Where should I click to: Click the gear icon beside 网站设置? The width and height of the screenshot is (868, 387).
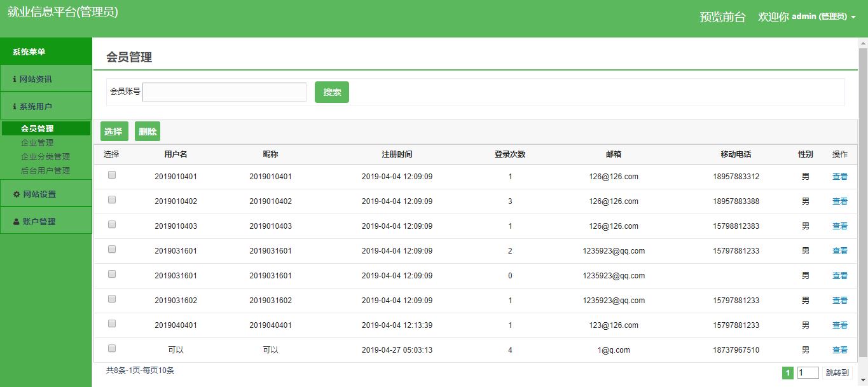17,194
